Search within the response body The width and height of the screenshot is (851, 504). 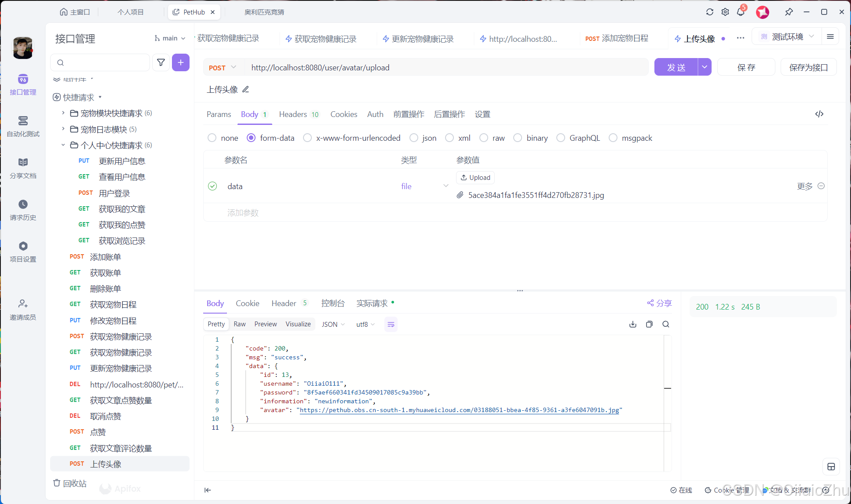tap(666, 324)
